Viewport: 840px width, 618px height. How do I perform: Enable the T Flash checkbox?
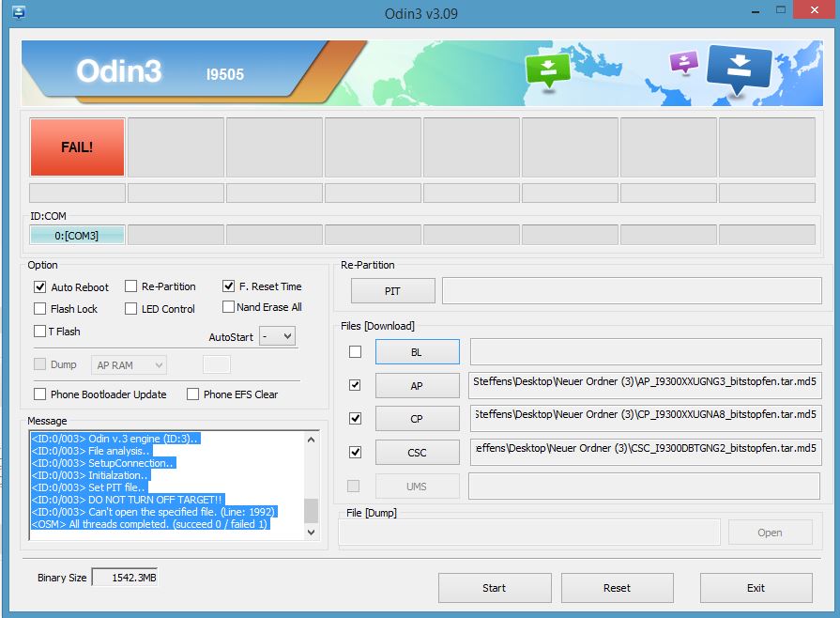click(39, 332)
